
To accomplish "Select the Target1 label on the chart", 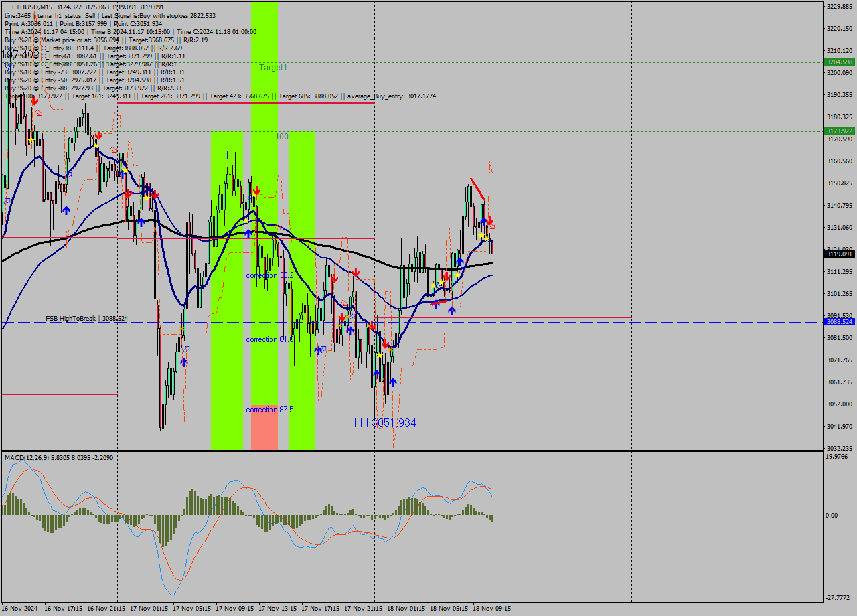I will [273, 68].
